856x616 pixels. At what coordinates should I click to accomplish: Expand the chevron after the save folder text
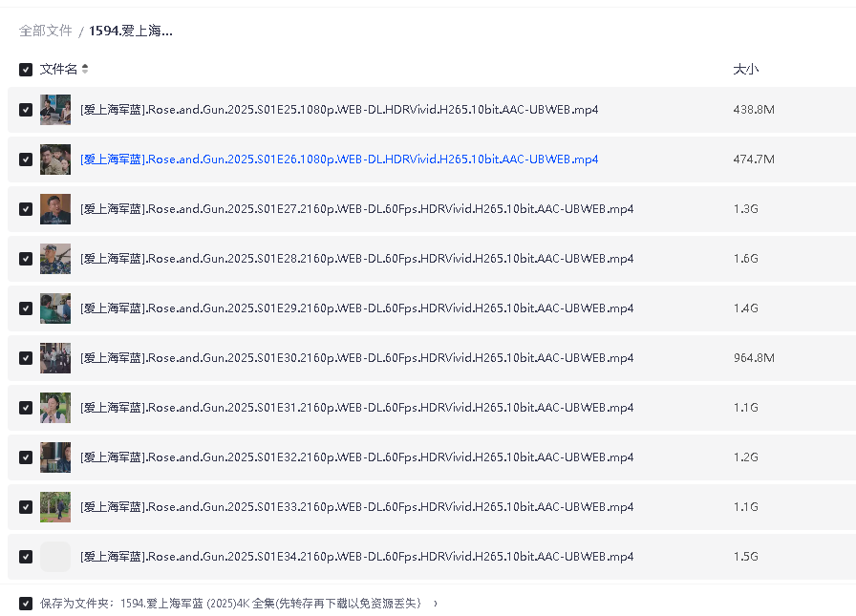[438, 603]
